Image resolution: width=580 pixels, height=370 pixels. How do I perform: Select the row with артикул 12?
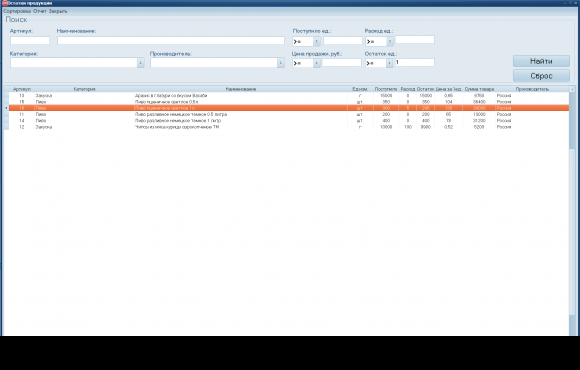coord(289,127)
